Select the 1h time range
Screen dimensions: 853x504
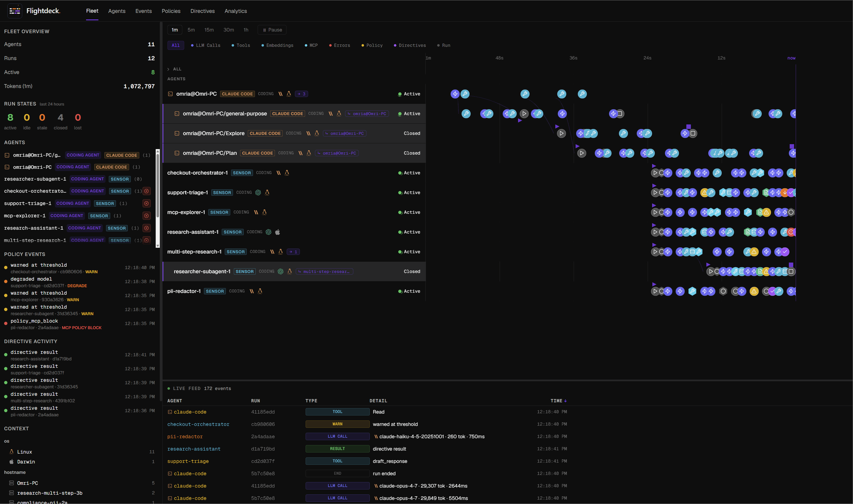point(246,30)
